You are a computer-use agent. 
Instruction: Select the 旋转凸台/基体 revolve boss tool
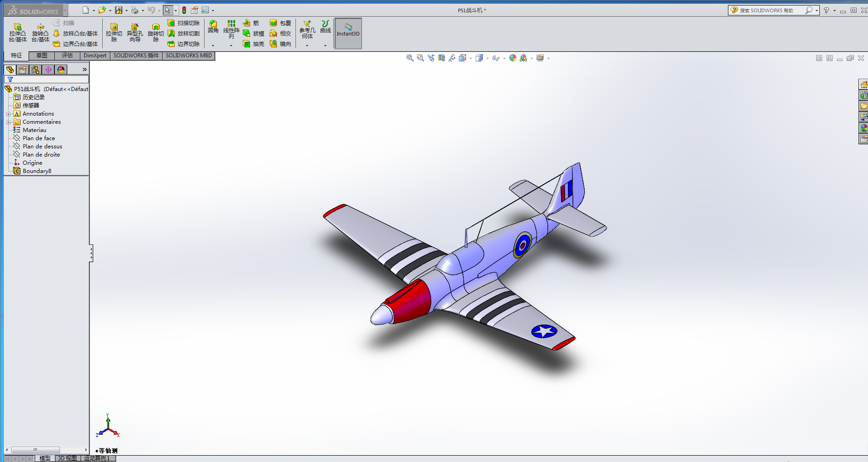(40, 33)
